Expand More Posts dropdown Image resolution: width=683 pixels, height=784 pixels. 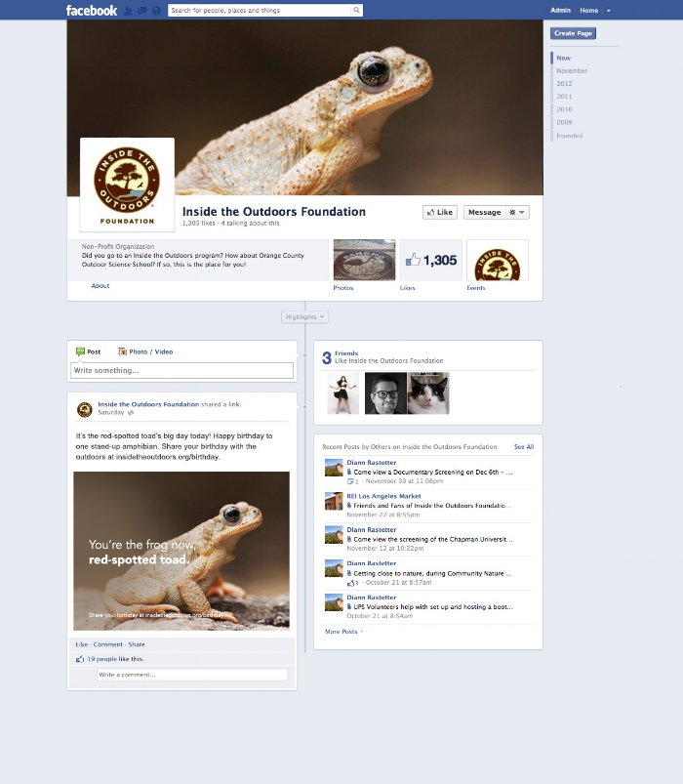click(343, 632)
